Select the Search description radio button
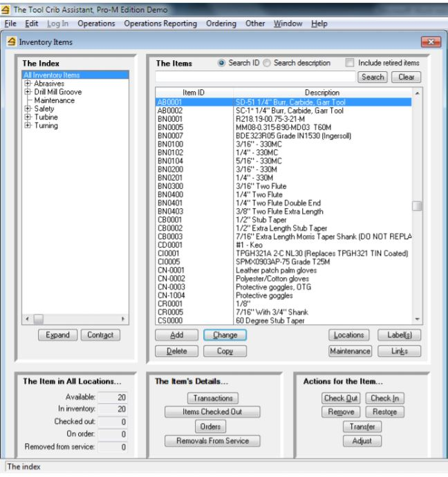Screen dimensions: 448x477 267,63
